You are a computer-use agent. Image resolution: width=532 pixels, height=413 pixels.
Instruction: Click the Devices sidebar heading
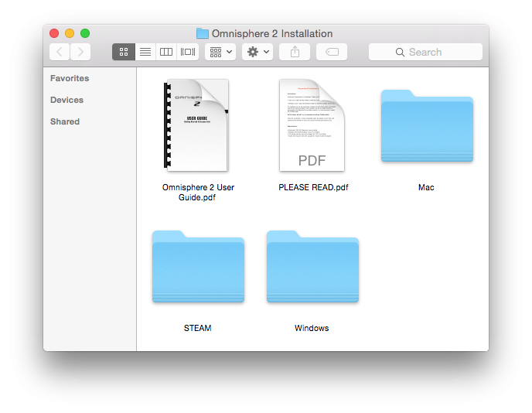coord(66,100)
